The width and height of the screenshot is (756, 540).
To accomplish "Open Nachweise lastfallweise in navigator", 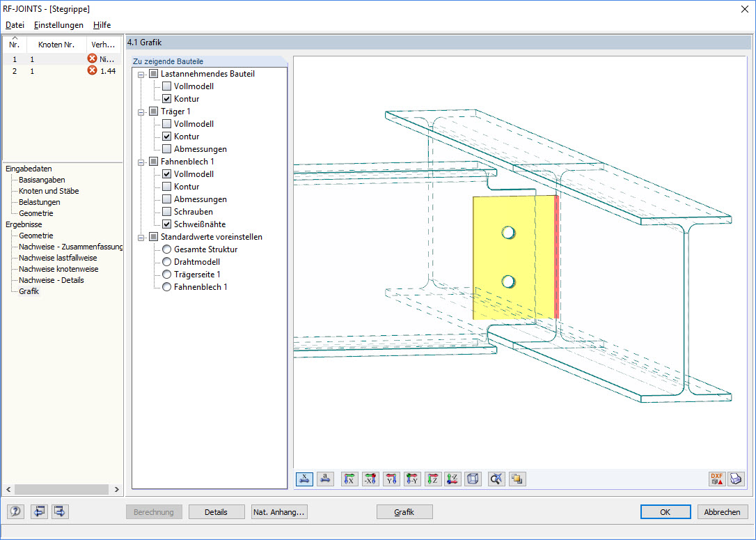I will [x=58, y=258].
